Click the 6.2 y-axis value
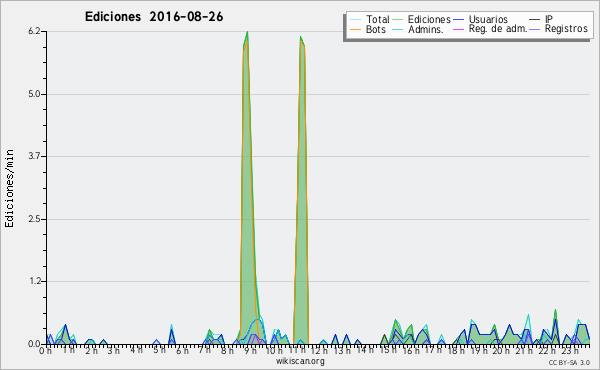 [x=34, y=31]
